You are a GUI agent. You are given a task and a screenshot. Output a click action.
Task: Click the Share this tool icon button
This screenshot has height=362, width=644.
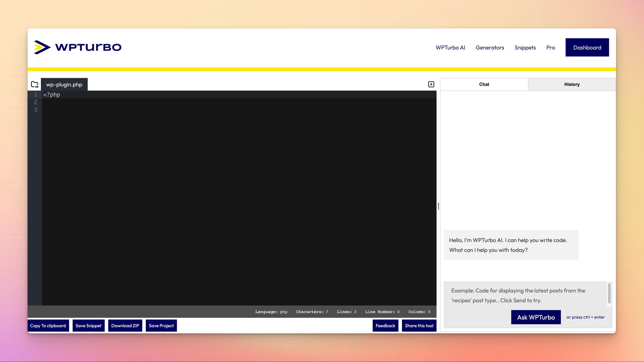419,325
